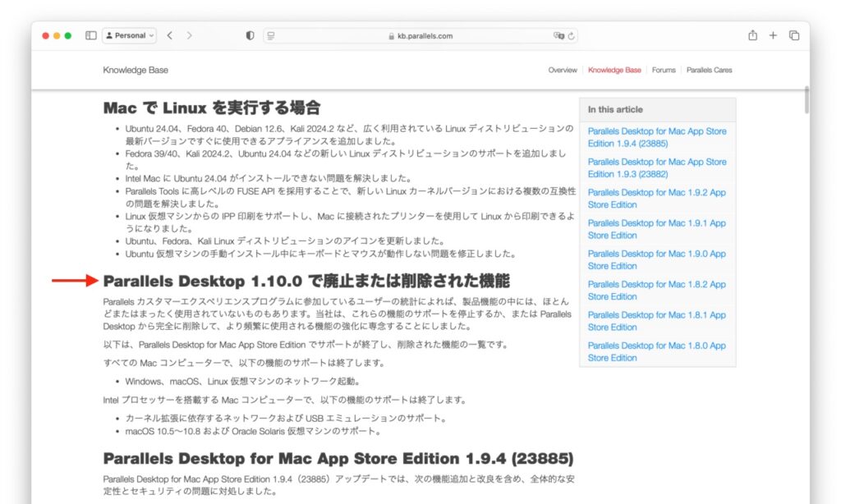Open the Share menu in Safari toolbar
Viewport: 841px width, 504px height.
coord(751,35)
